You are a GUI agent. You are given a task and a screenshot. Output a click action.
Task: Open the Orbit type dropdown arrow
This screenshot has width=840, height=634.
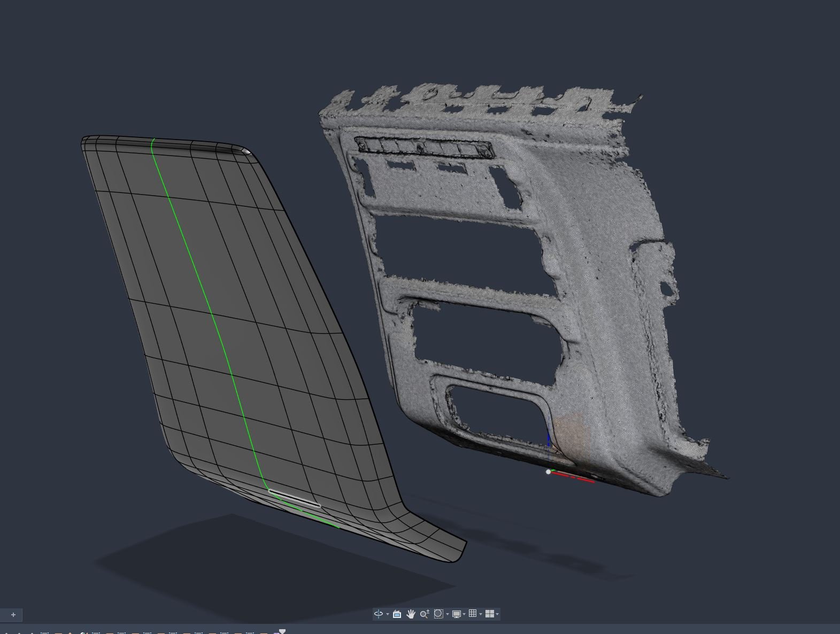coord(388,614)
